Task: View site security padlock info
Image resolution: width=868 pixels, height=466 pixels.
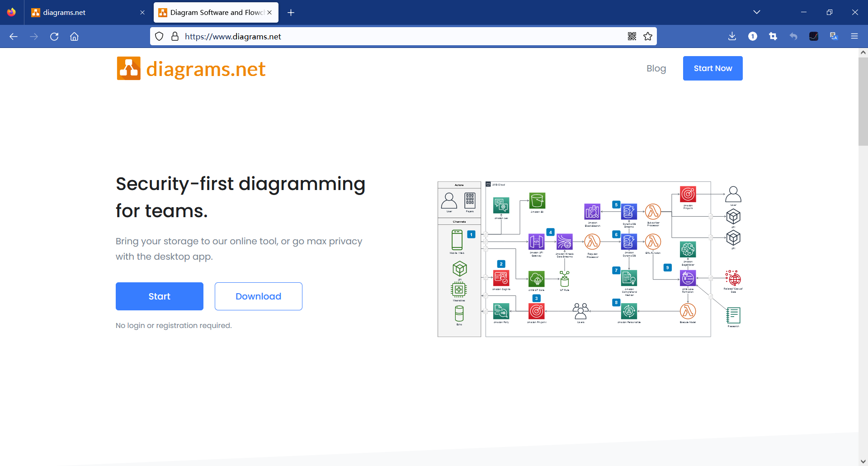Action: tap(175, 37)
